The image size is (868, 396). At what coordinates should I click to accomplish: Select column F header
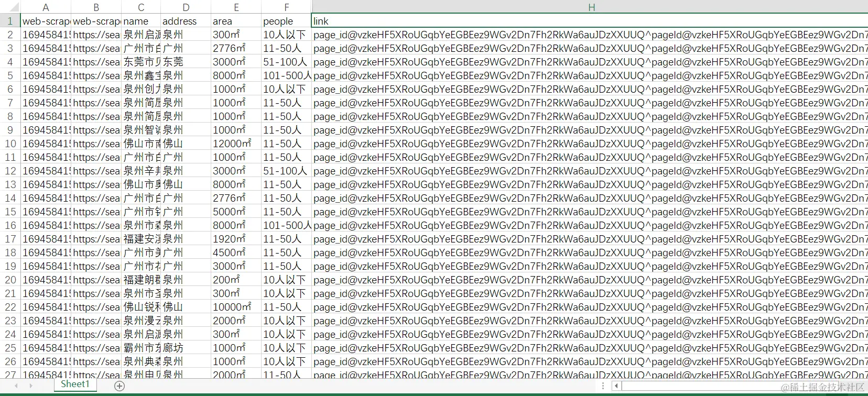pos(287,7)
